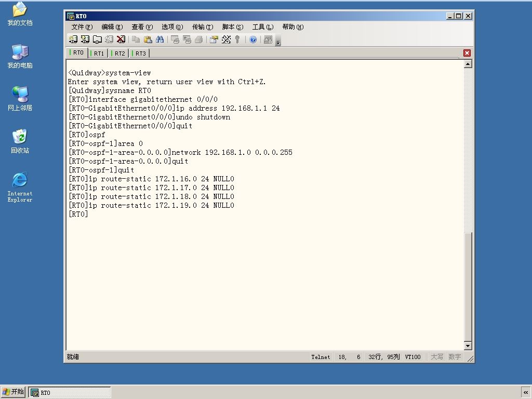Expand the toolbar options overflow arrow

(x=278, y=40)
